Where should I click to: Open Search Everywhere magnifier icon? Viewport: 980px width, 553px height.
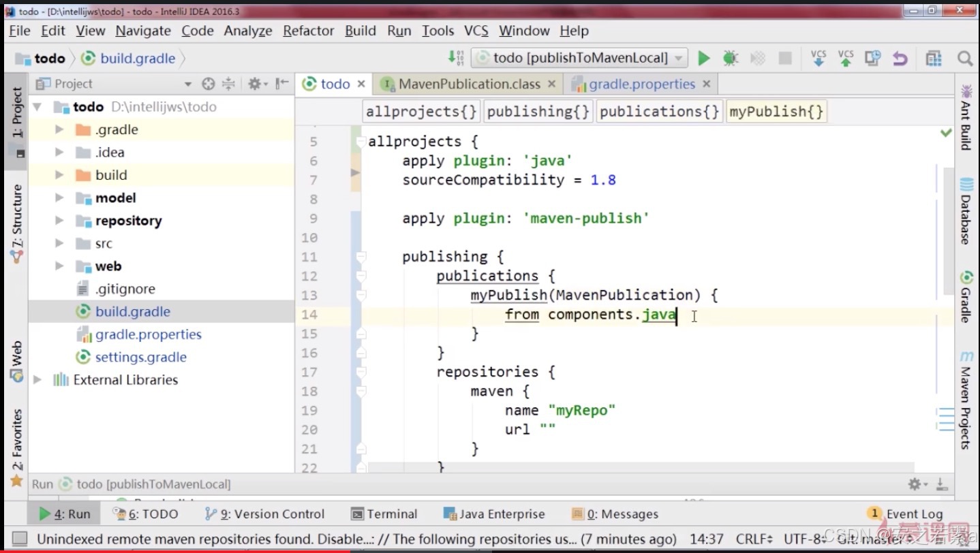click(x=964, y=59)
